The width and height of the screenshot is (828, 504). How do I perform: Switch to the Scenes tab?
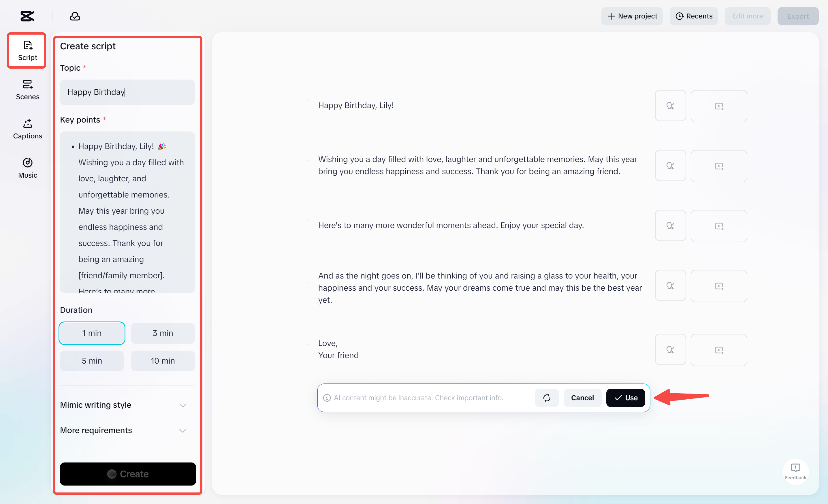[x=28, y=90]
